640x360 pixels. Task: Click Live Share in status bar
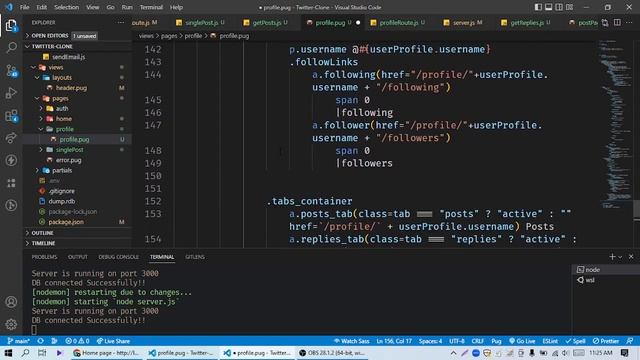coord(113,341)
